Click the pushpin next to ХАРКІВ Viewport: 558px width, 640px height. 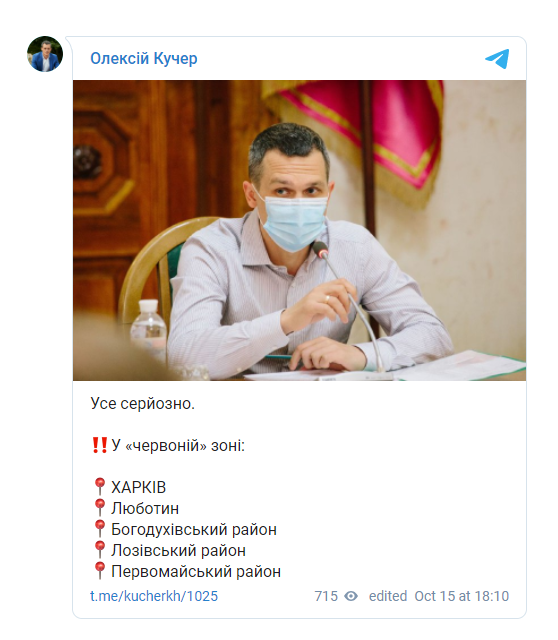pyautogui.click(x=99, y=487)
